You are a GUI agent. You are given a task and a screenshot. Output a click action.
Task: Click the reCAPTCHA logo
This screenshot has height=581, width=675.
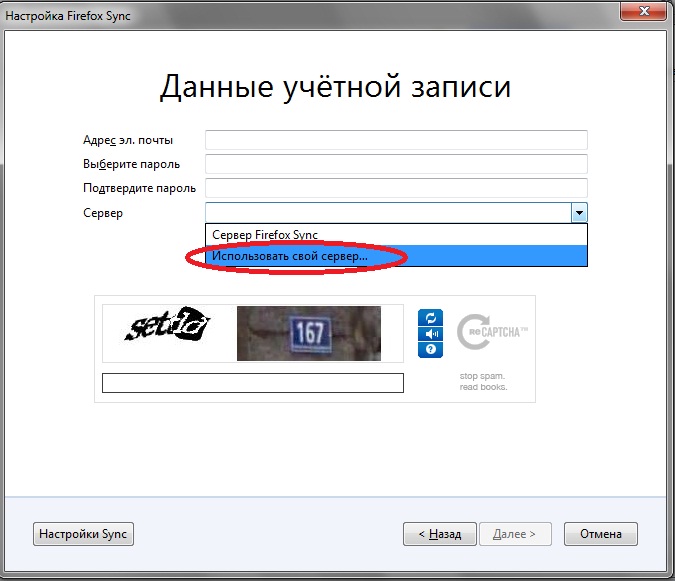pos(491,333)
